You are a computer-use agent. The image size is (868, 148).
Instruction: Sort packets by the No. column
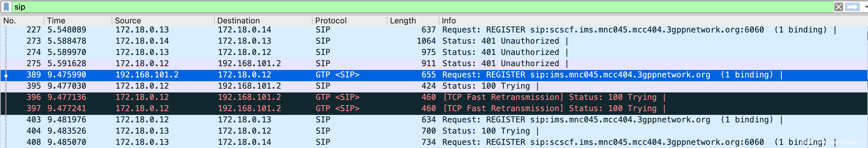(x=10, y=21)
